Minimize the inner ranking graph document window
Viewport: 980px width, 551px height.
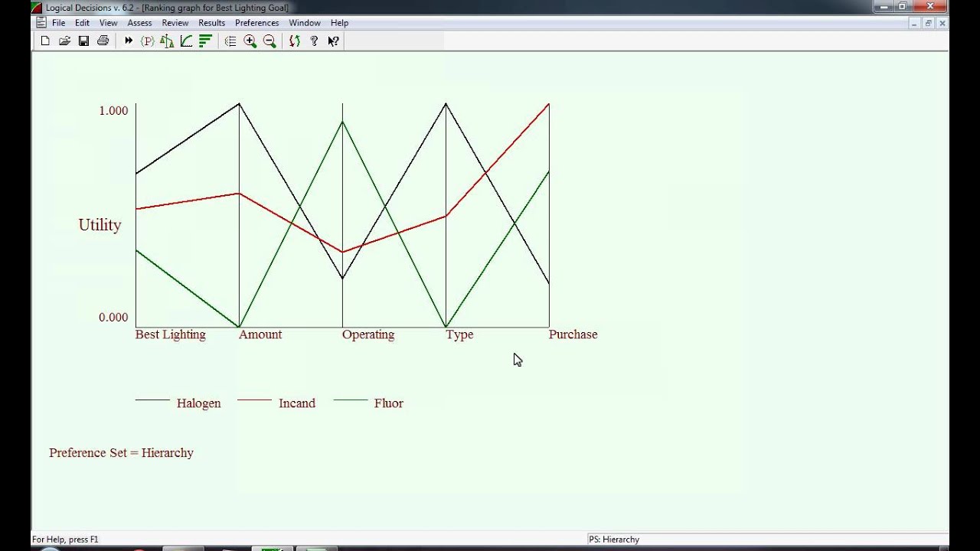pyautogui.click(x=914, y=23)
